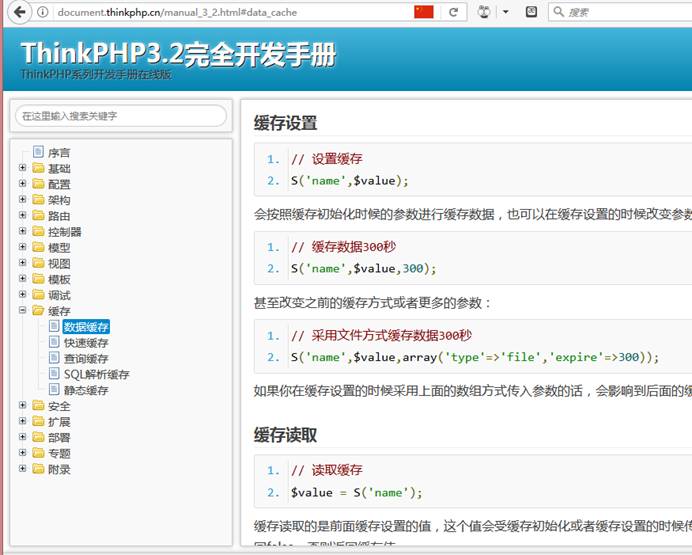
Task: Click code line S('name',$value,300);
Action: 363,268
